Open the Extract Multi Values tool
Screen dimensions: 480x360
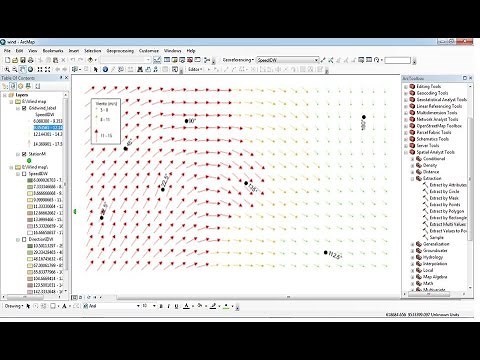(x=447, y=224)
